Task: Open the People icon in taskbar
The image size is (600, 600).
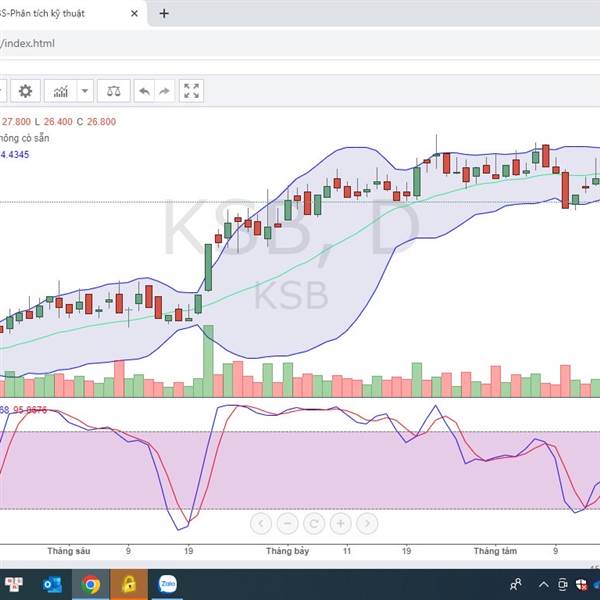Action: 516,584
